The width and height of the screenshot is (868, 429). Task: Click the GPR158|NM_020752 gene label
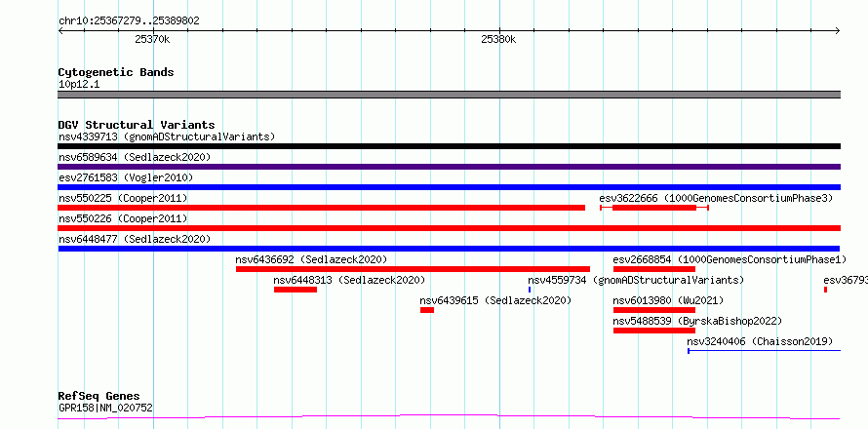click(x=105, y=409)
